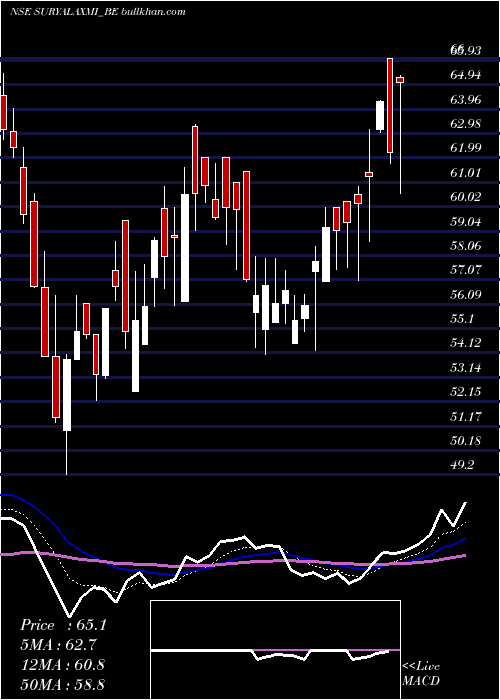Click the last small red candlestick near 64.94

coord(400,80)
